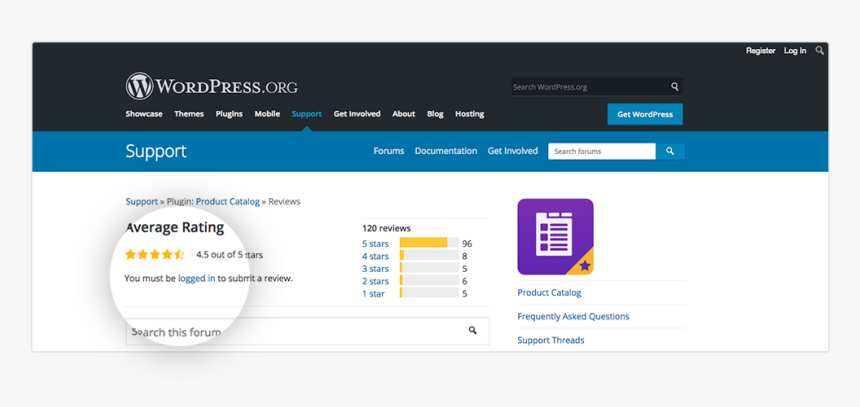Image resolution: width=860 pixels, height=407 pixels.
Task: Click the star rating icons
Action: [x=155, y=255]
